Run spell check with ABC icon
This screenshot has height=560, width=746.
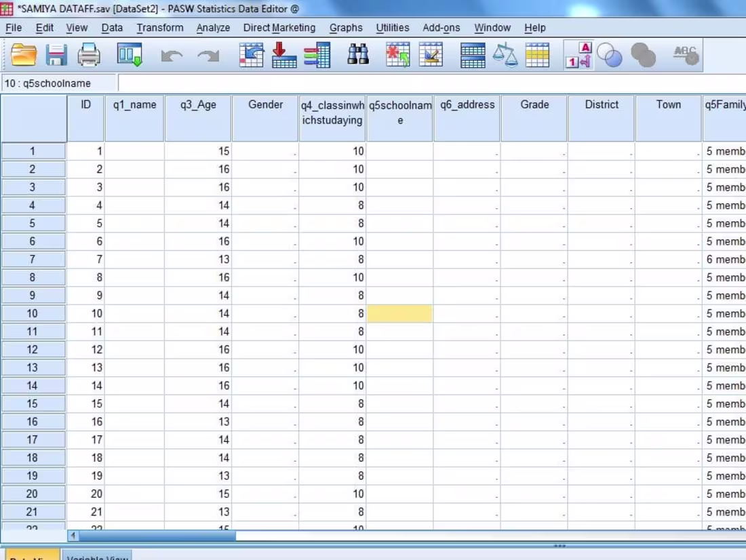pos(686,54)
